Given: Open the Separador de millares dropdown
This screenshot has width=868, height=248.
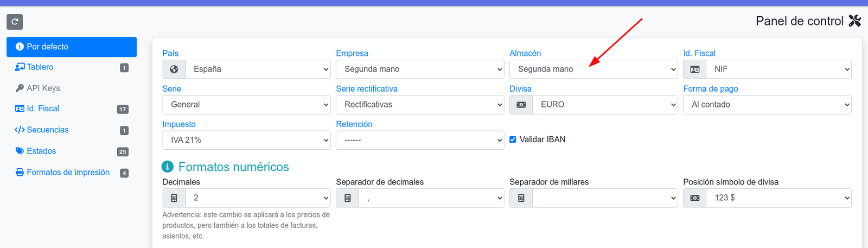Looking at the screenshot, I should pos(605,198).
